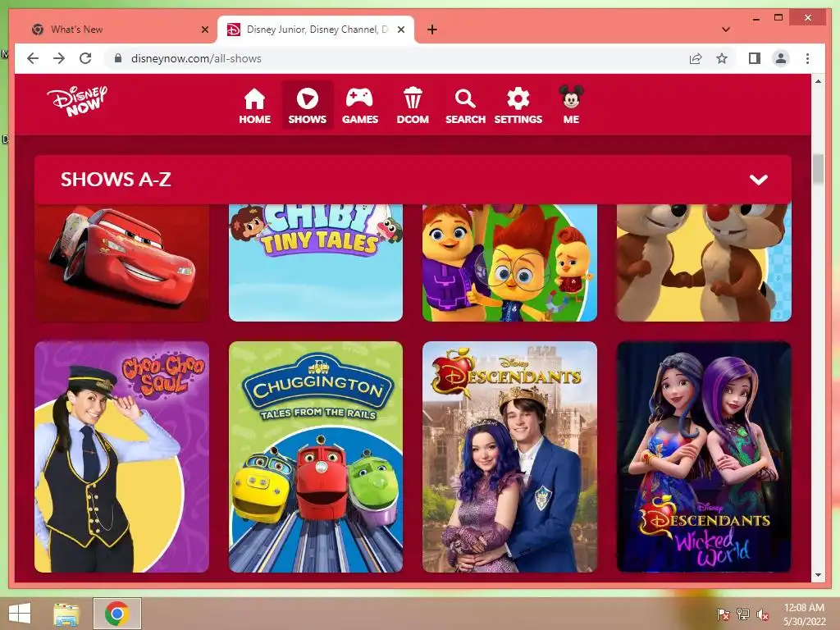Open the taskbar clock showing 12:08 AM
840x630 pixels.
[x=804, y=614]
